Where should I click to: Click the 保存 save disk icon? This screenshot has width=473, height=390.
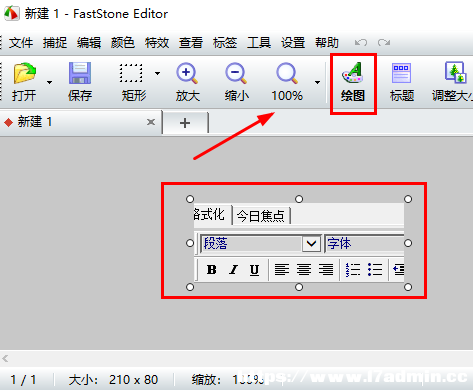pos(80,73)
